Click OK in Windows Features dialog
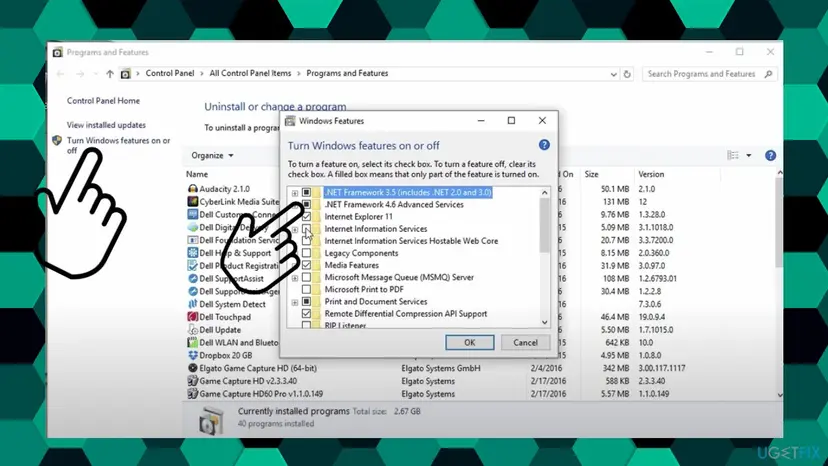828x466 pixels. click(469, 342)
